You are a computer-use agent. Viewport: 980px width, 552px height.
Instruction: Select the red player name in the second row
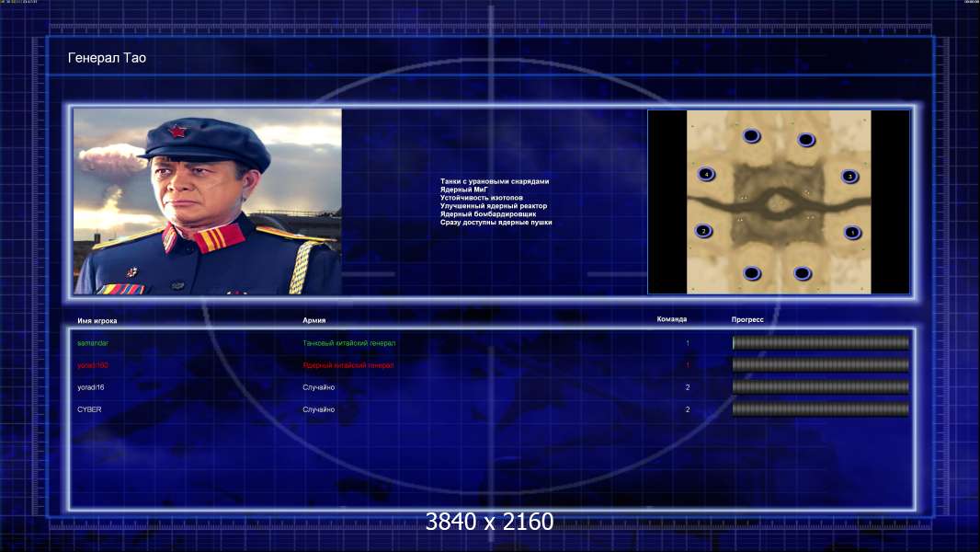(93, 365)
